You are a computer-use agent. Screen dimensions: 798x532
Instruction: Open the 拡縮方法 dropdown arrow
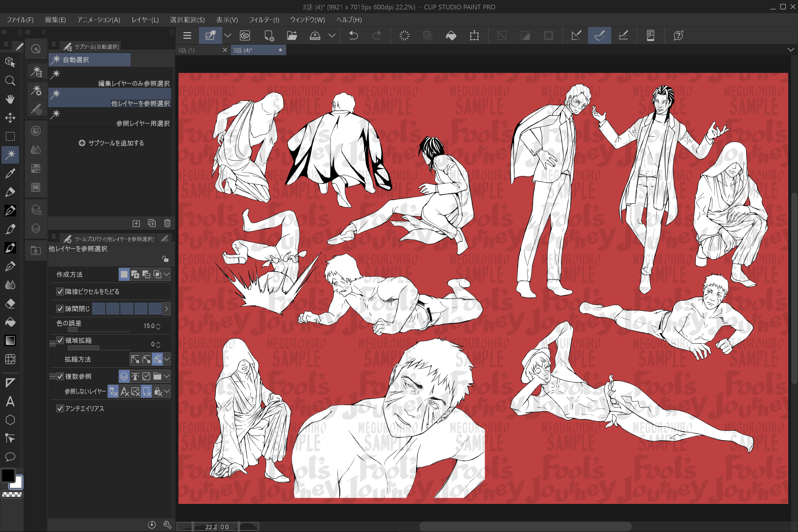pos(167,359)
